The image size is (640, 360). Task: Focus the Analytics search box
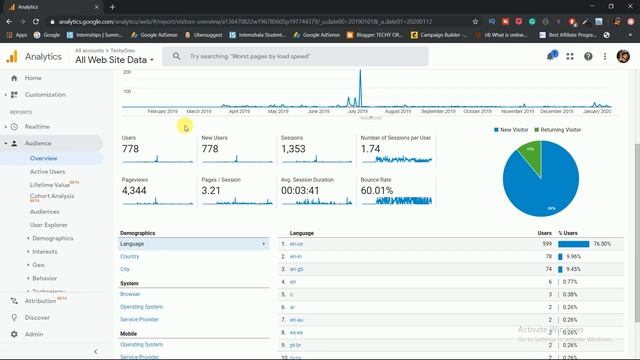point(296,56)
